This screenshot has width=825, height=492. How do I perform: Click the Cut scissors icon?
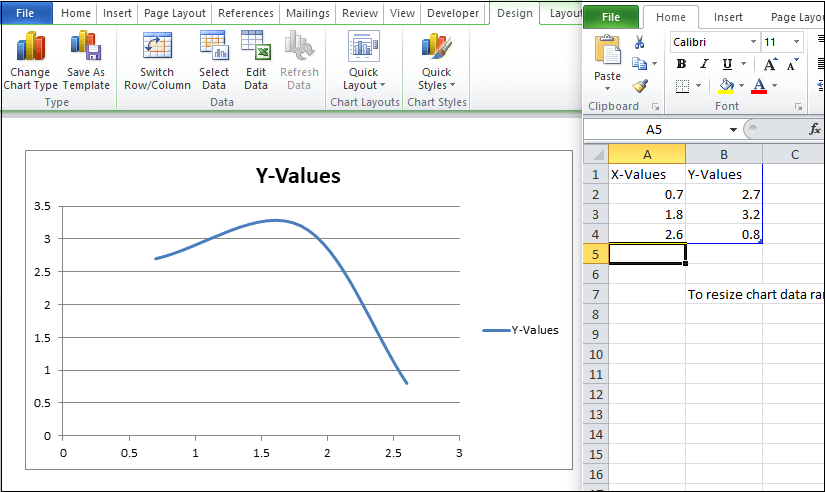pos(639,42)
